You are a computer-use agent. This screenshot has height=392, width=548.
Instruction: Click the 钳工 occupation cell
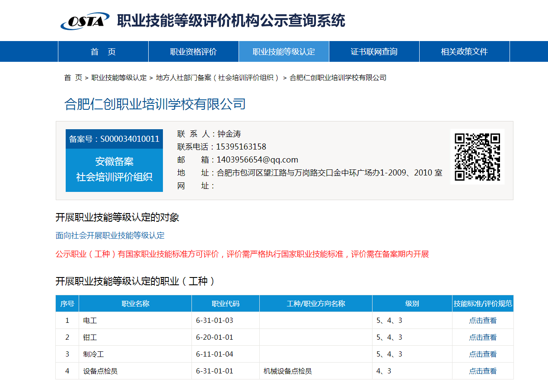(x=135, y=338)
